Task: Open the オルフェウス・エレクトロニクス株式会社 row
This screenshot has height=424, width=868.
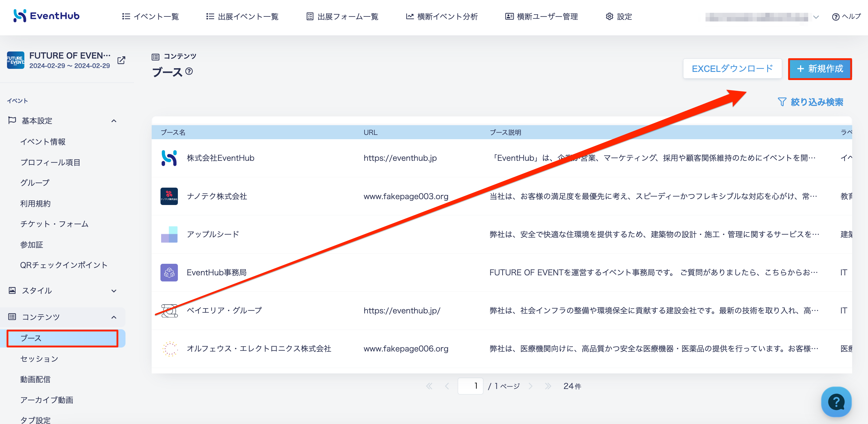Action: (x=502, y=349)
